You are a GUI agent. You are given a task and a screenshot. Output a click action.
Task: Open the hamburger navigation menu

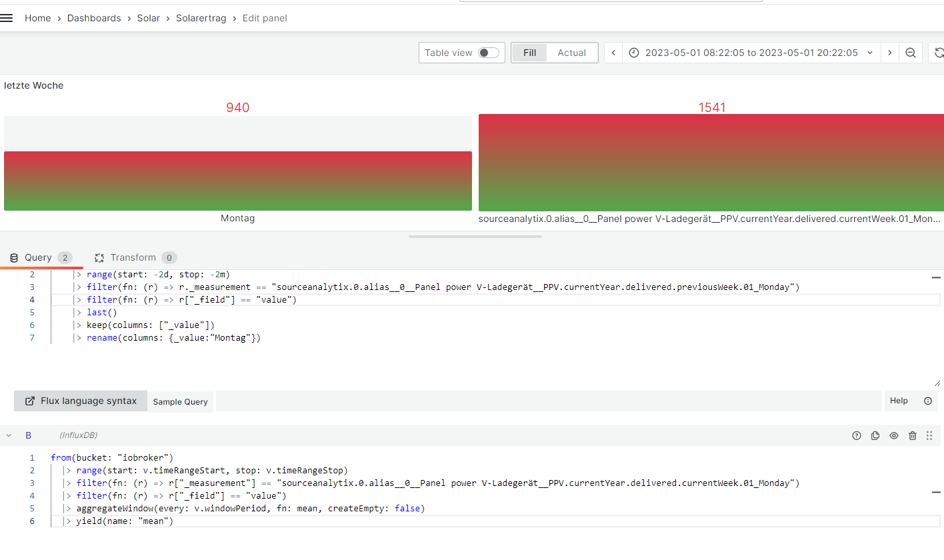(x=7, y=18)
